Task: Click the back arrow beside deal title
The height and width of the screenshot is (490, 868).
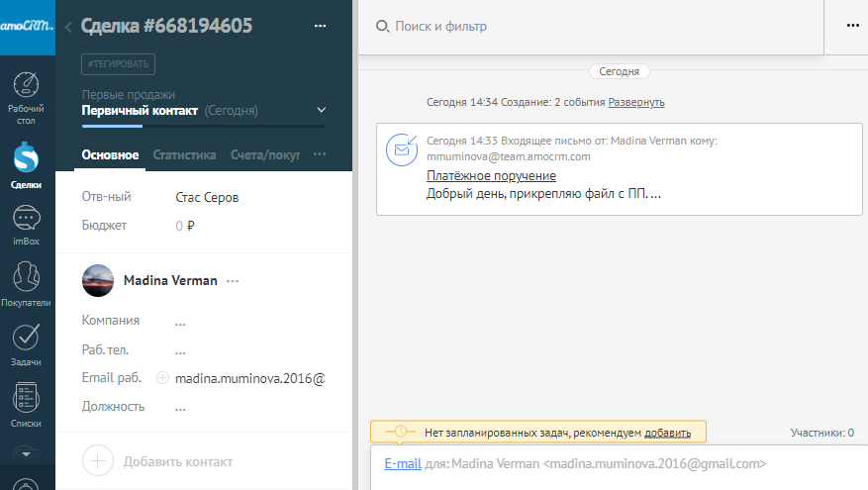Action: [68, 28]
